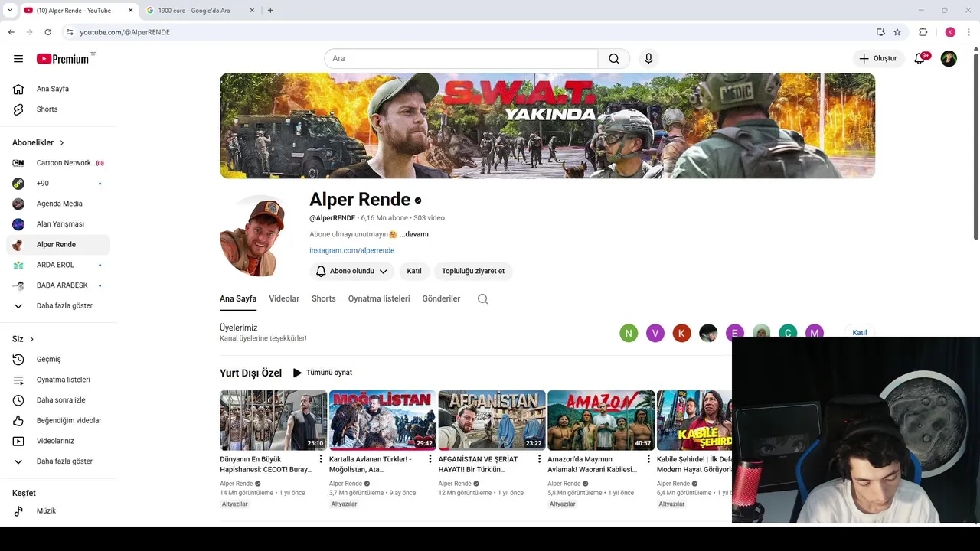
Task: Open Videolarınız in sidebar
Action: pyautogui.click(x=58, y=441)
